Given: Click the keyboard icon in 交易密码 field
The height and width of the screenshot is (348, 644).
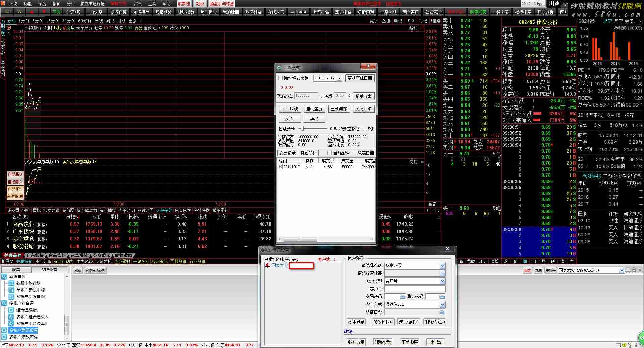Looking at the screenshot, I should pyautogui.click(x=402, y=297).
